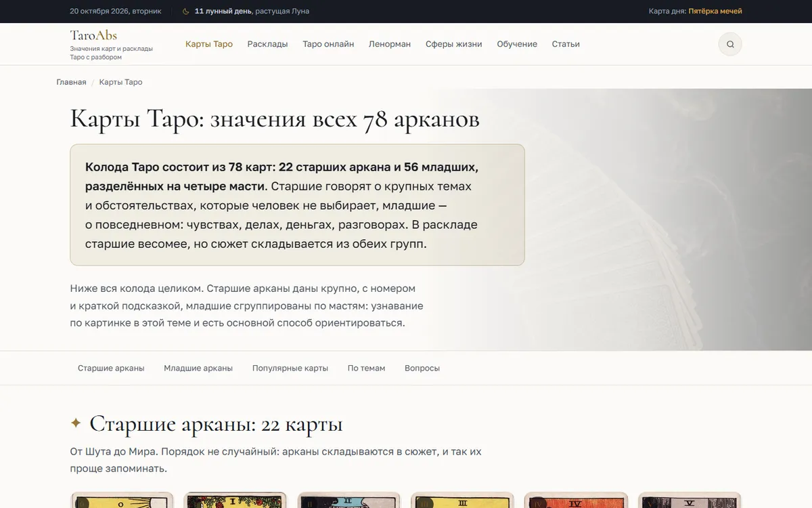Jump to Старшие арканы section tab

pyautogui.click(x=111, y=368)
